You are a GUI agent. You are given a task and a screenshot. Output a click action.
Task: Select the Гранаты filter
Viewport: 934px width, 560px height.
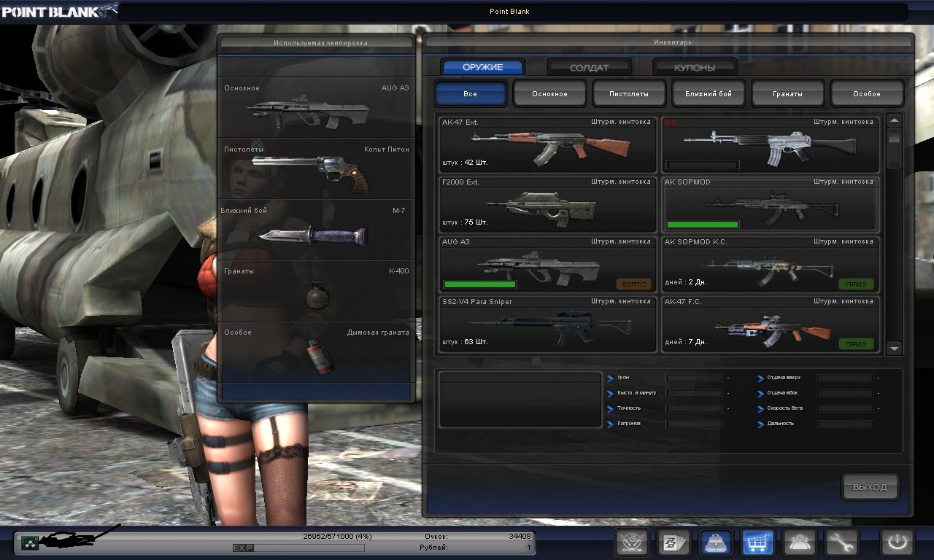click(787, 93)
